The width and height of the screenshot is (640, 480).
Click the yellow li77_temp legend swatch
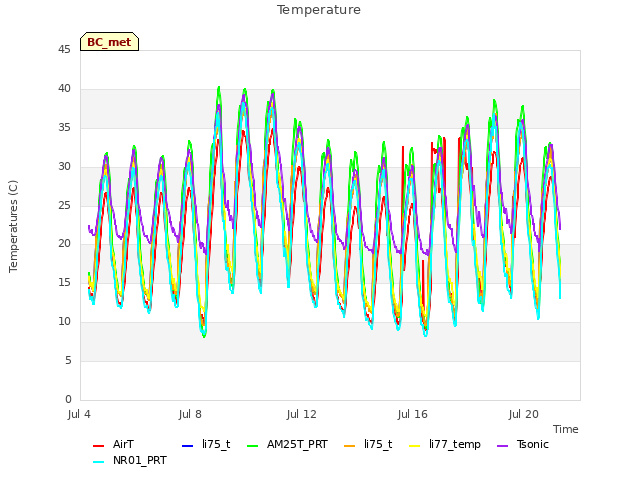[x=414, y=446]
